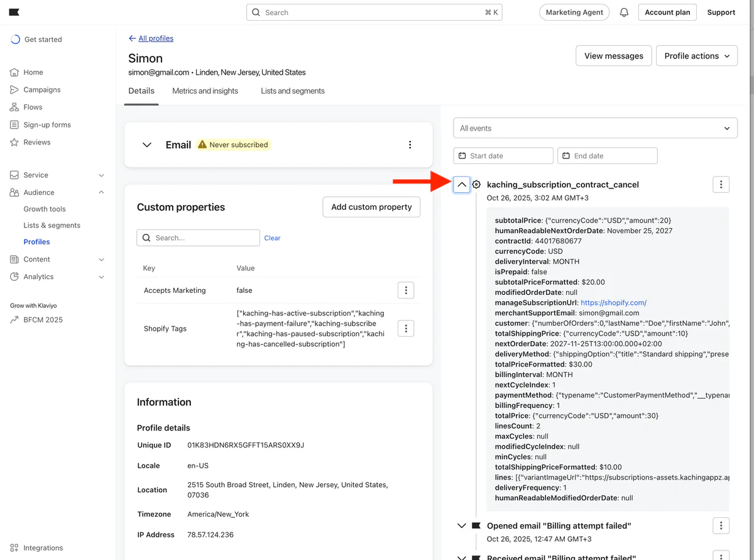Click the Marketing Agent button
The image size is (754, 560).
[x=574, y=13]
